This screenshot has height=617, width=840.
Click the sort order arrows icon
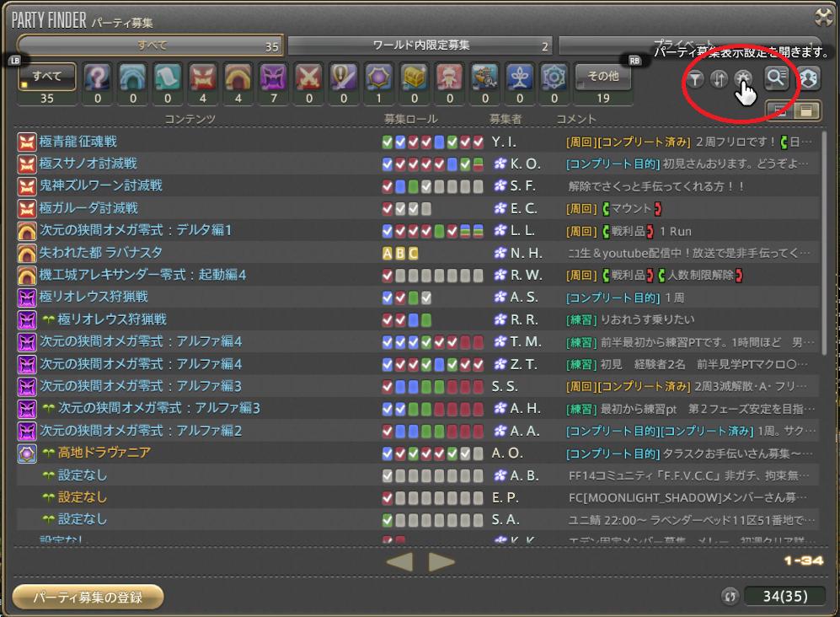[718, 78]
